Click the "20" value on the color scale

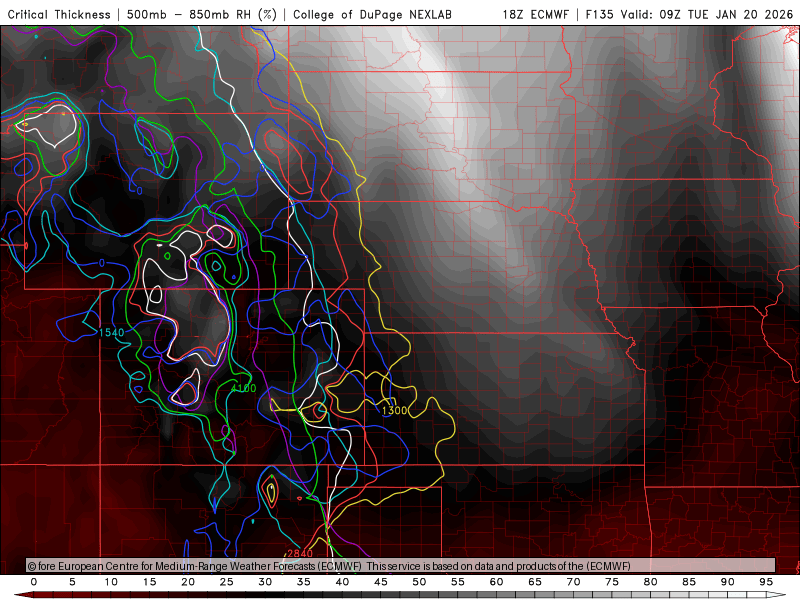[188, 582]
